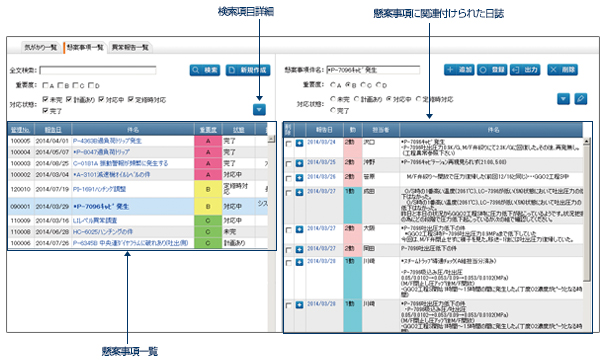Click up arrow of left list scrollbar
This screenshot has height=363, width=600.
(271, 139)
